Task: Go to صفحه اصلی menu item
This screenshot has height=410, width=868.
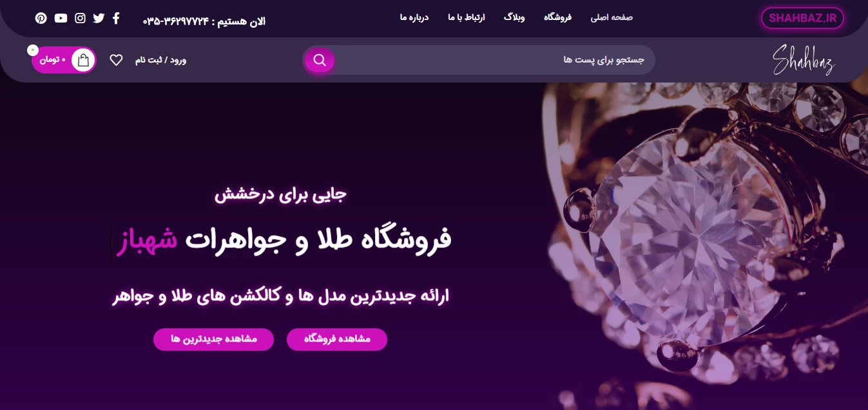Action: point(612,17)
